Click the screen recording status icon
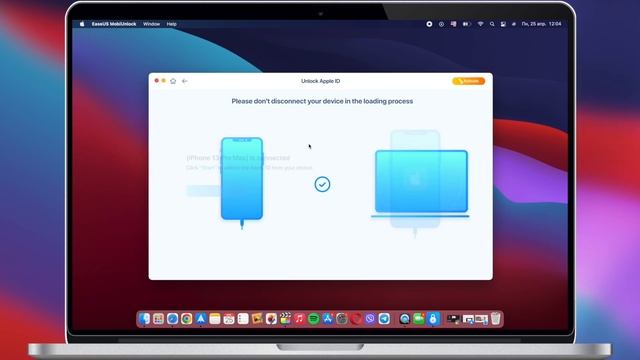 pyautogui.click(x=429, y=24)
